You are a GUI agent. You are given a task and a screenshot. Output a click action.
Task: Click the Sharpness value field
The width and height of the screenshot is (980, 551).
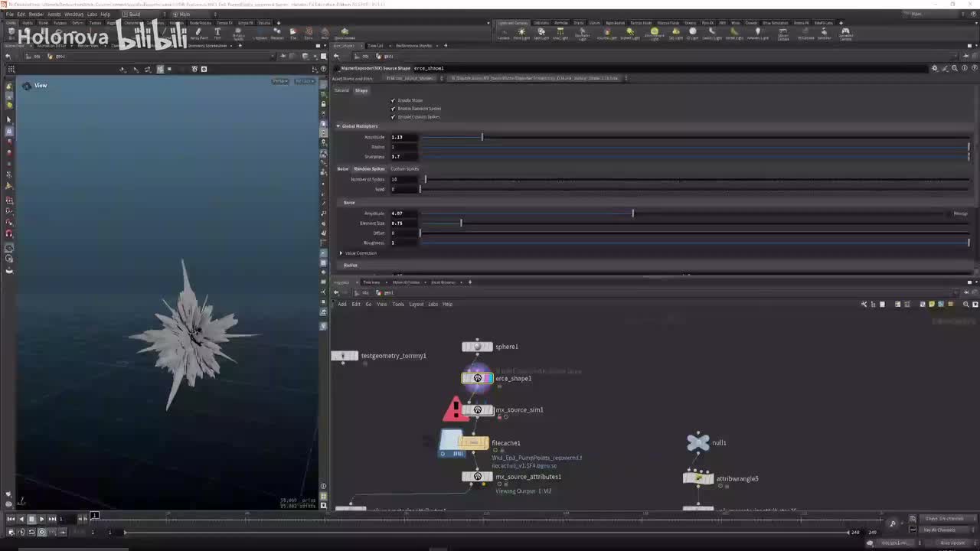[x=404, y=157]
